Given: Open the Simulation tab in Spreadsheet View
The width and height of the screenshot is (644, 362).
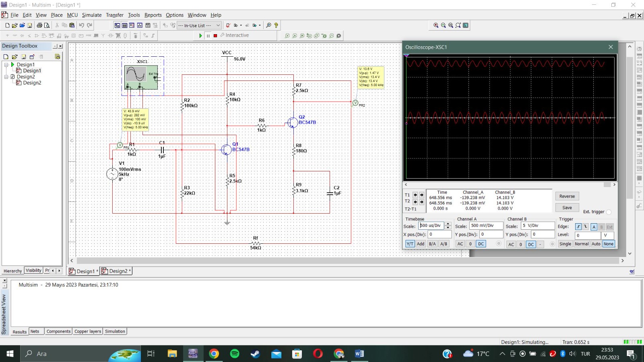Looking at the screenshot, I should coord(115,331).
